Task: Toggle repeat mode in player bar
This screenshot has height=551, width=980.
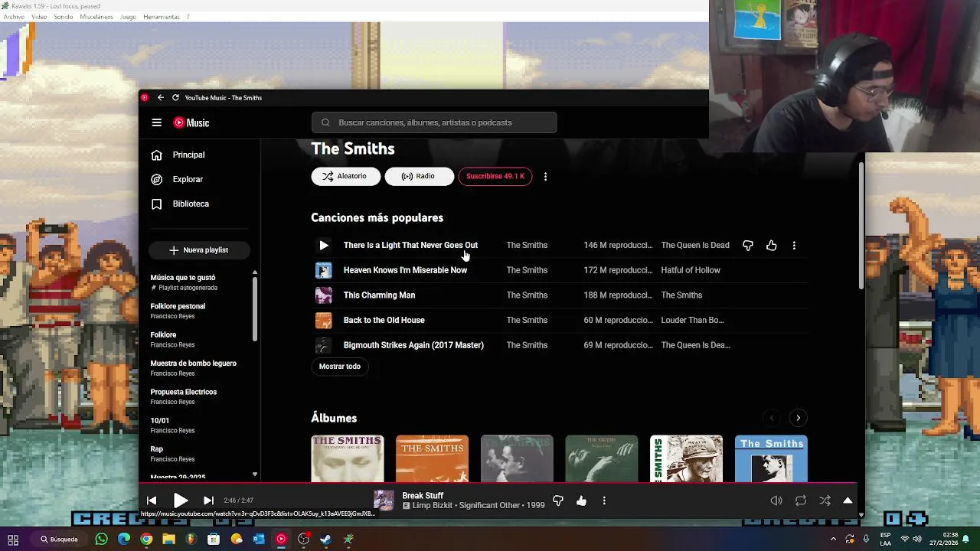Action: (x=801, y=500)
